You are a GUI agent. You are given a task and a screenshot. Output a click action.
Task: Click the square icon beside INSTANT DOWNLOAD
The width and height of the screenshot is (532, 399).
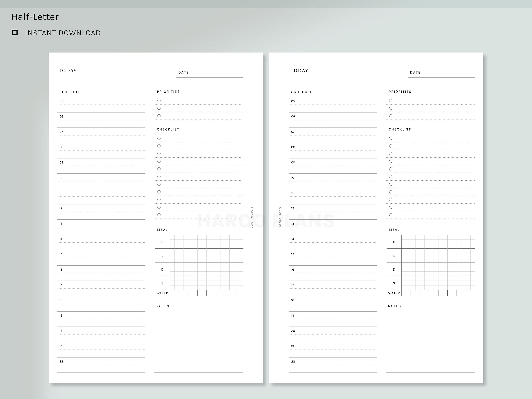click(x=15, y=32)
